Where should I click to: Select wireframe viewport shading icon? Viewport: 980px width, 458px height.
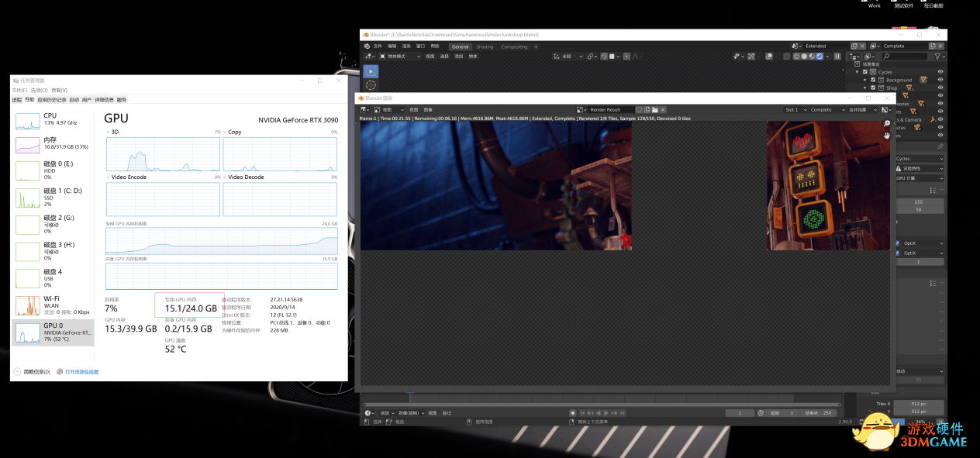click(x=798, y=56)
